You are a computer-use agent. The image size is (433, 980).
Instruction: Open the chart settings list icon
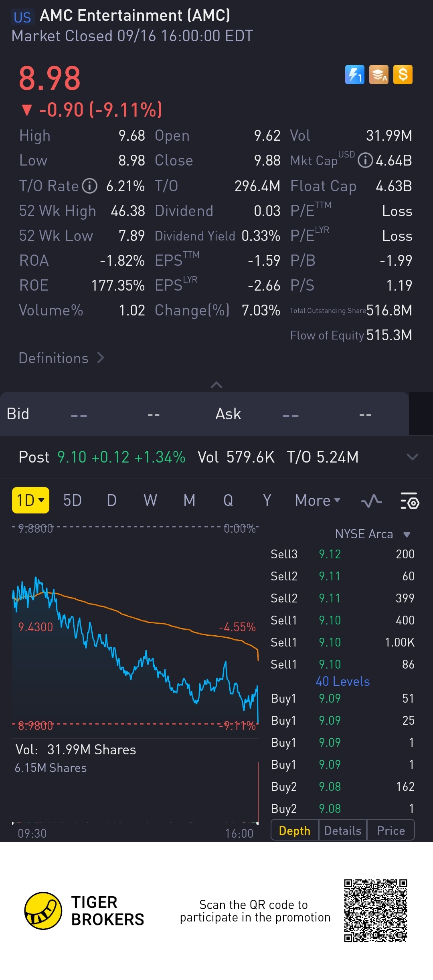click(x=410, y=501)
